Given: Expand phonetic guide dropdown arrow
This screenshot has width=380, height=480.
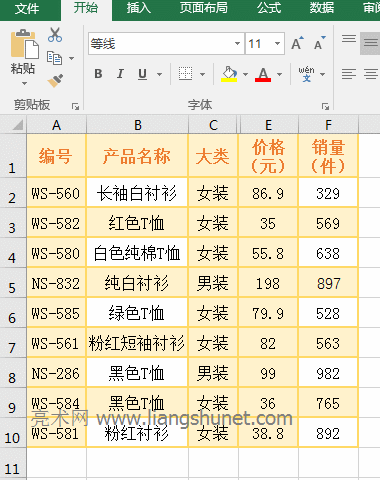Looking at the screenshot, I should (322, 74).
